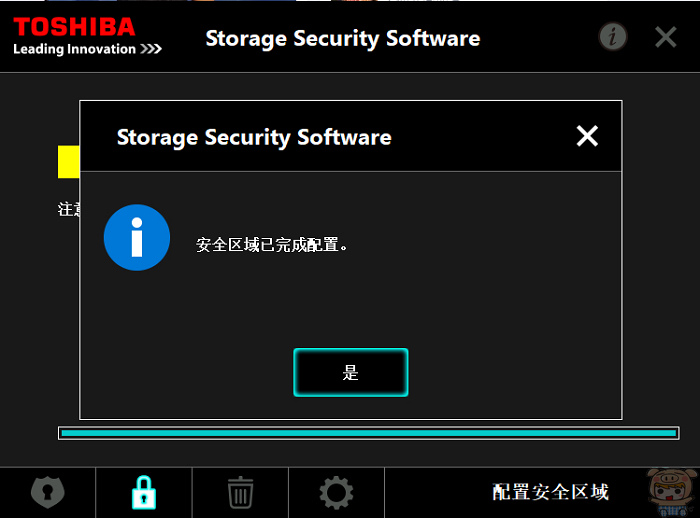Click the 是 confirmation button

pos(350,372)
